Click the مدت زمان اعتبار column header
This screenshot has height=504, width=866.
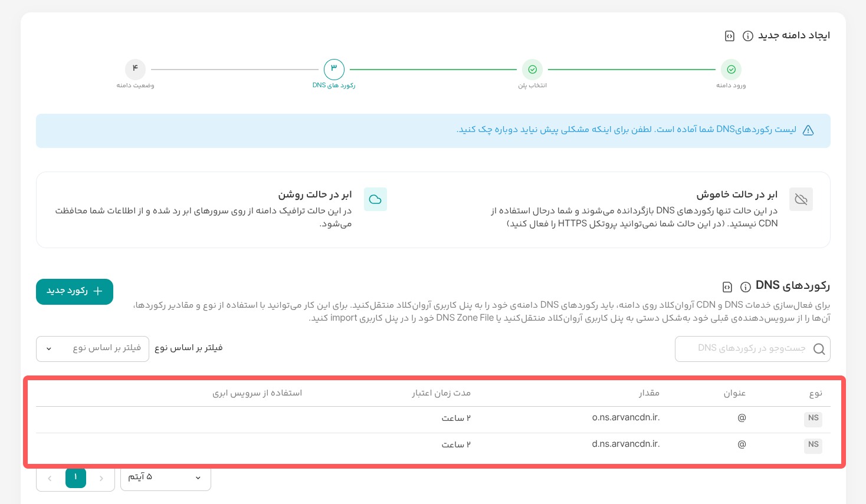pos(441,393)
